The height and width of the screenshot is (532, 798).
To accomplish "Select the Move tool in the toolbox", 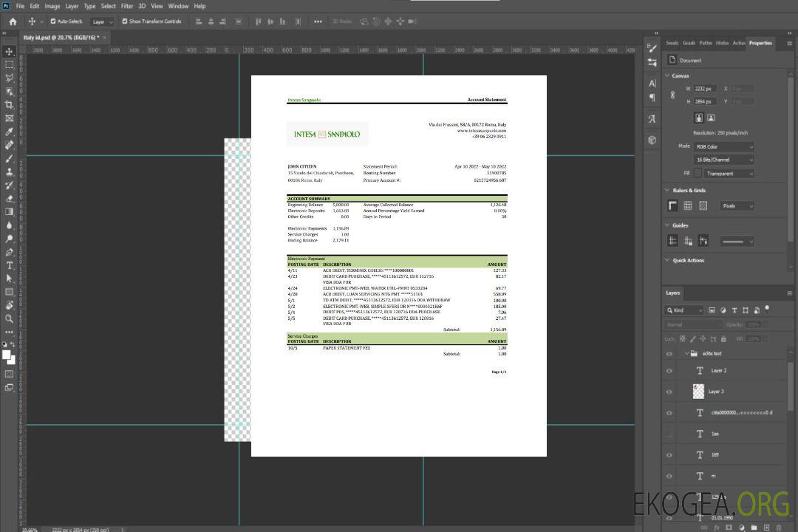I will [10, 52].
